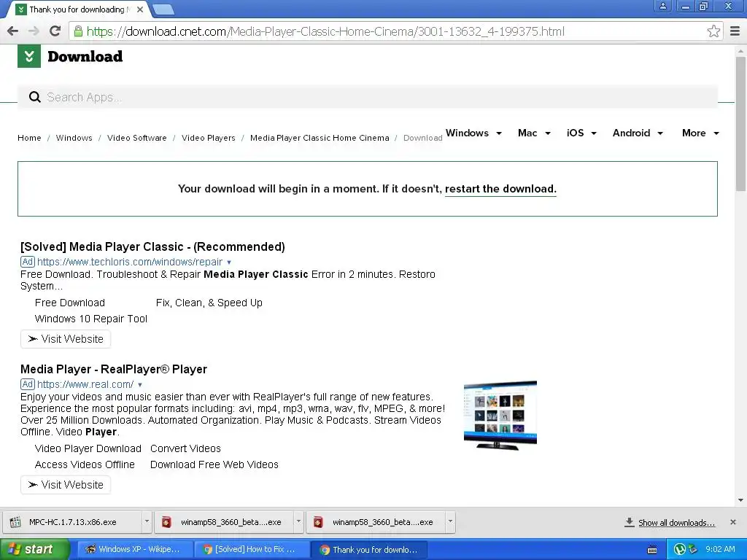Click 'Download Free Web Videos' sitelink
The height and width of the screenshot is (560, 747).
(214, 464)
